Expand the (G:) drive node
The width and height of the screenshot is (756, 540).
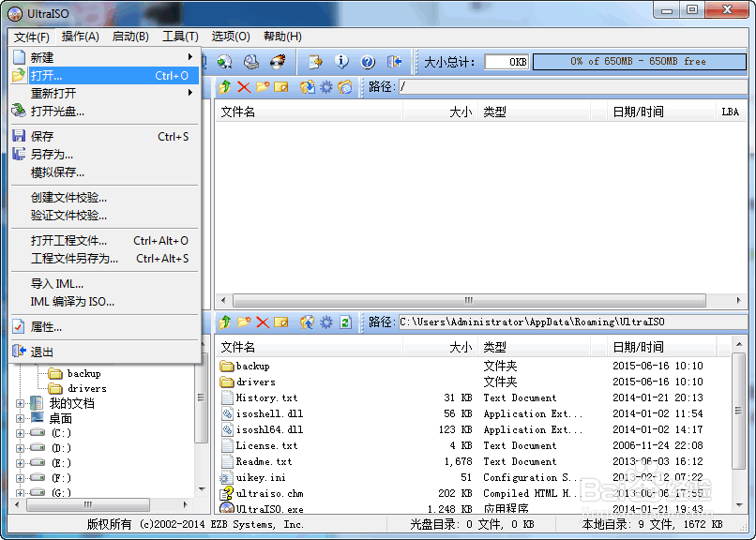20,493
